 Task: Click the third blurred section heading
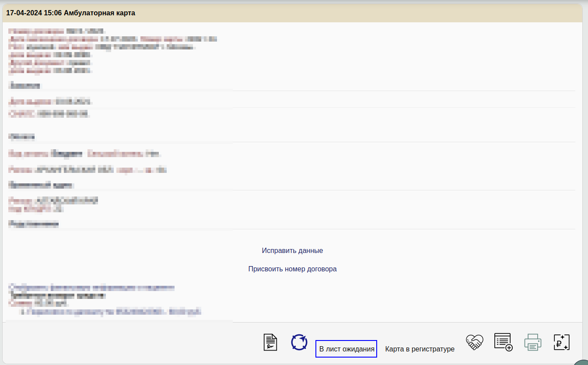(x=41, y=185)
